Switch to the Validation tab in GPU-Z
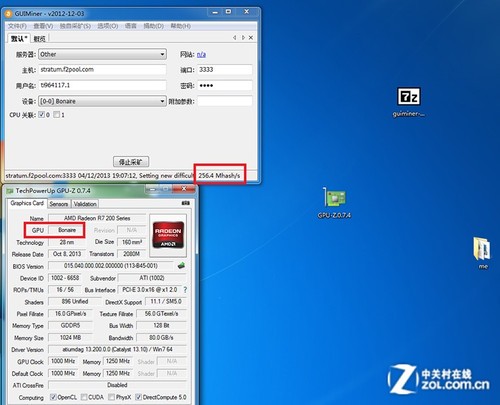 point(85,204)
